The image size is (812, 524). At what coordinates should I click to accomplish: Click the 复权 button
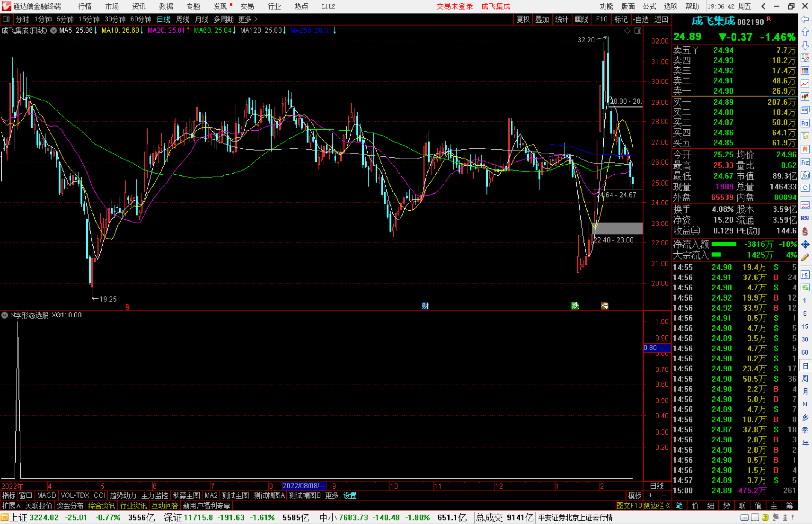tap(523, 19)
